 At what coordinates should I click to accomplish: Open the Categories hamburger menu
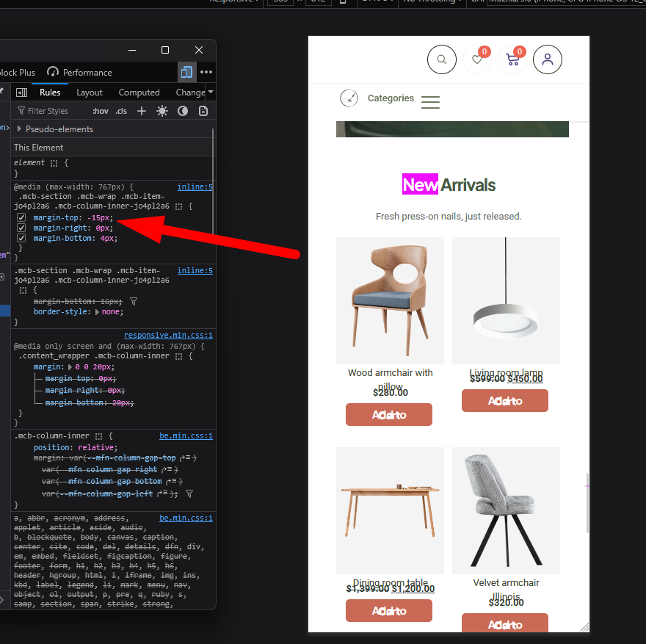430,102
